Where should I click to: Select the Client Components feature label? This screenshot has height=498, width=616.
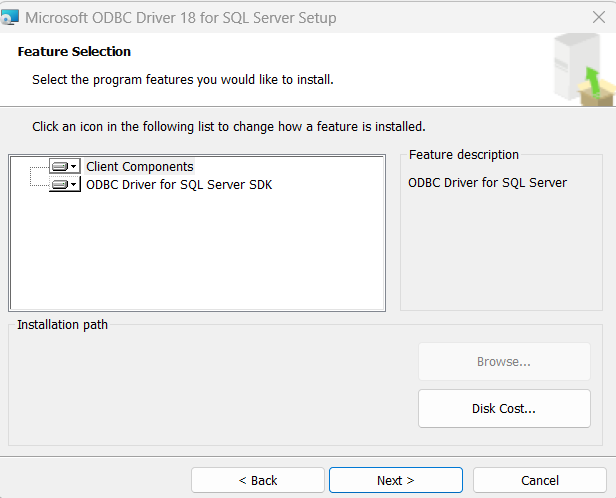point(139,167)
